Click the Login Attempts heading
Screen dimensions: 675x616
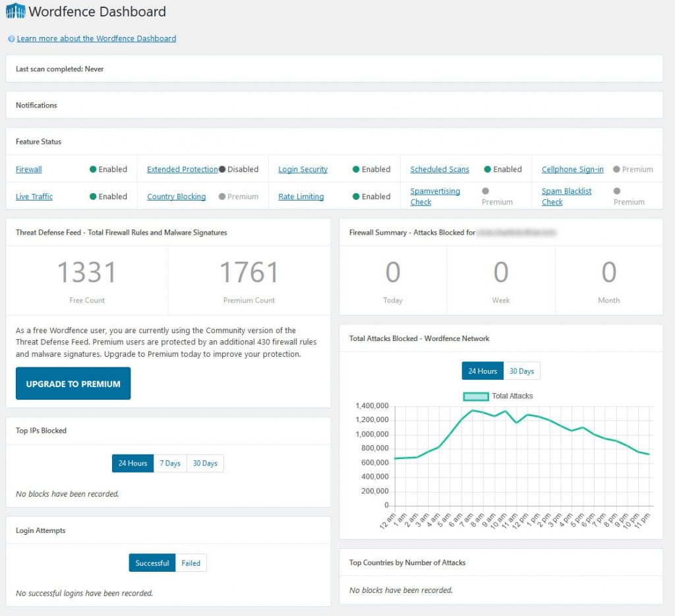(41, 530)
